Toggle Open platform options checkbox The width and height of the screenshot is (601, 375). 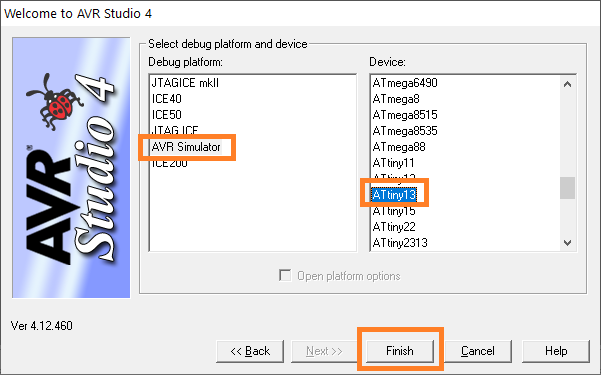point(285,276)
